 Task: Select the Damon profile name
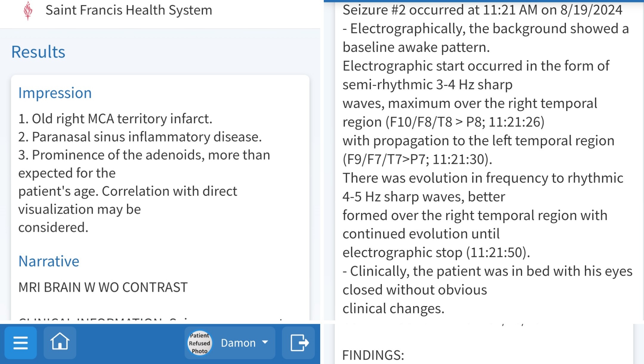coord(238,343)
